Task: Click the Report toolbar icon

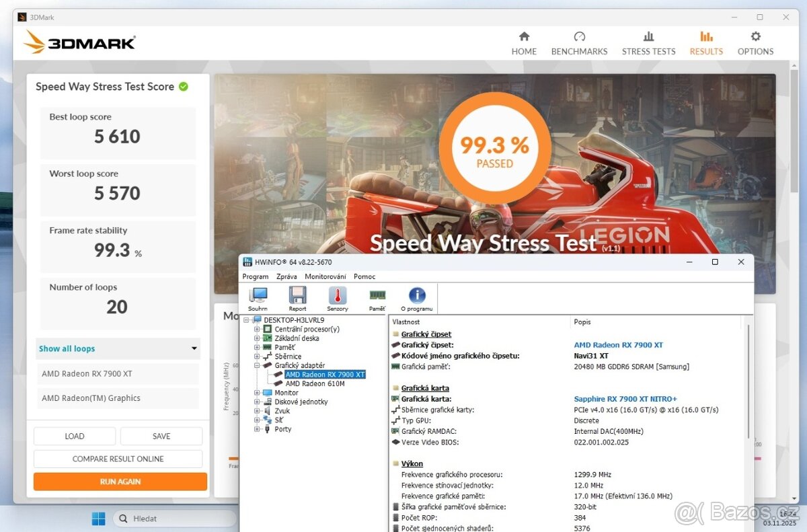Action: [297, 299]
